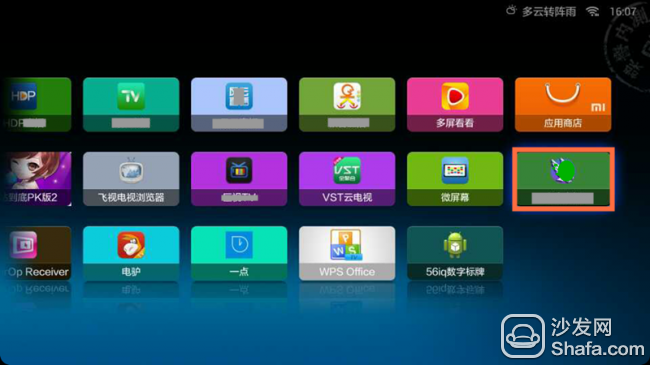The image size is (650, 365).
Task: Open the purple retro TV app tile
Action: coord(239,179)
